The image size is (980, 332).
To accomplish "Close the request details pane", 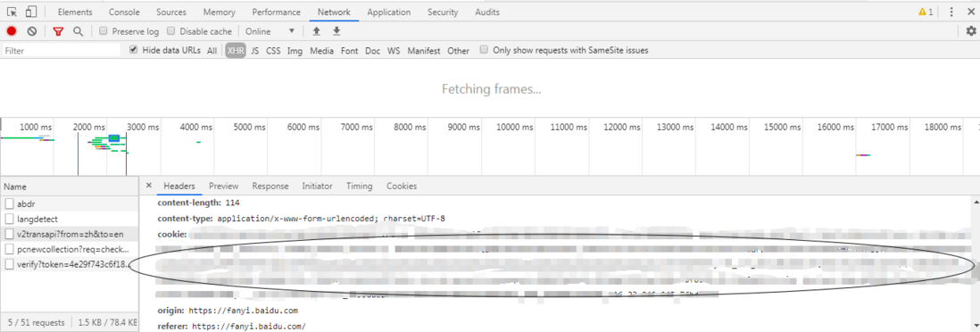I will pyautogui.click(x=148, y=186).
